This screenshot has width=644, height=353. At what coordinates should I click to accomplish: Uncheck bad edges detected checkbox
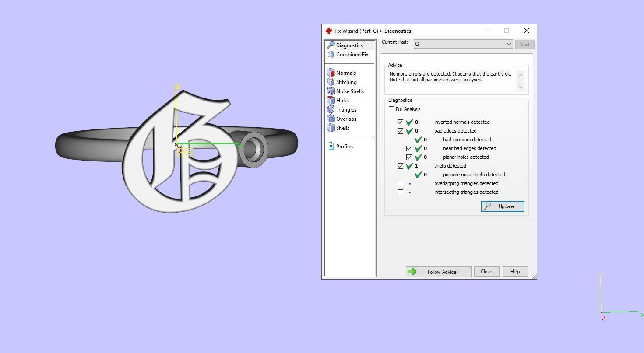[x=400, y=131]
